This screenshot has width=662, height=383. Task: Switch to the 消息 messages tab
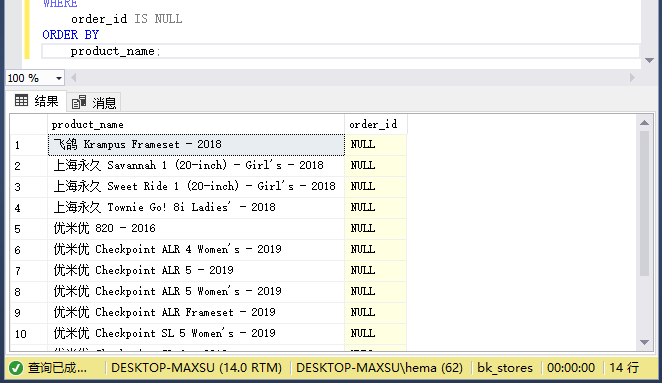[x=94, y=102]
